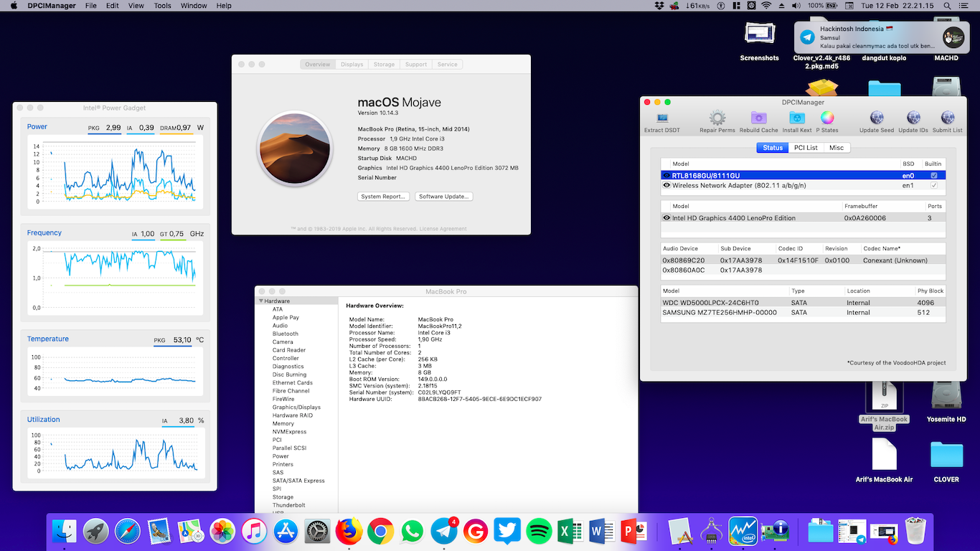Click the System Report... button
The width and height of the screenshot is (980, 551).
pos(384,197)
